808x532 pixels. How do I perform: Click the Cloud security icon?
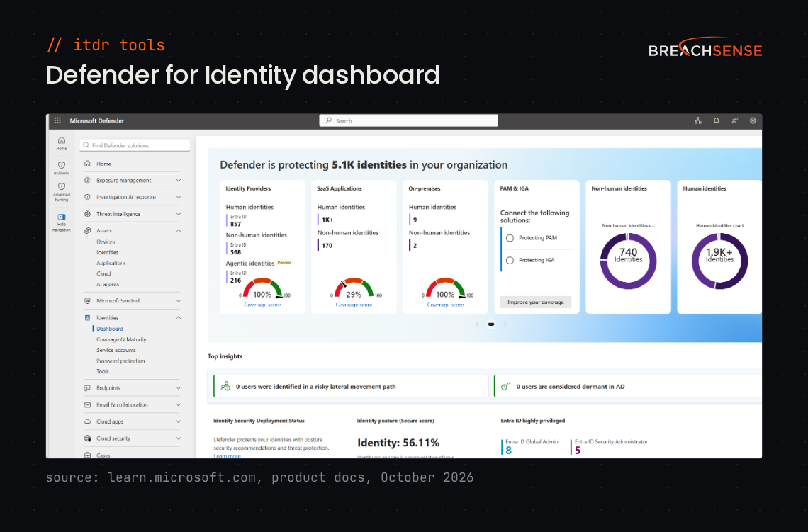pos(87,438)
